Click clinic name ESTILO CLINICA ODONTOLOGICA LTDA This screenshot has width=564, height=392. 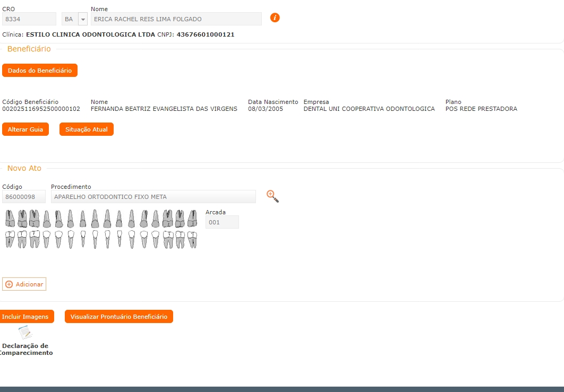tap(91, 34)
